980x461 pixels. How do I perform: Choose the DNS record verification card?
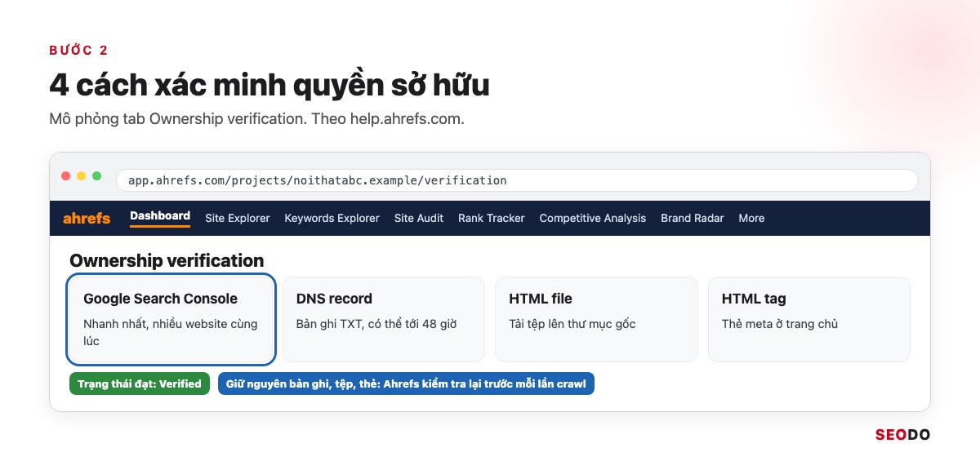pyautogui.click(x=384, y=320)
